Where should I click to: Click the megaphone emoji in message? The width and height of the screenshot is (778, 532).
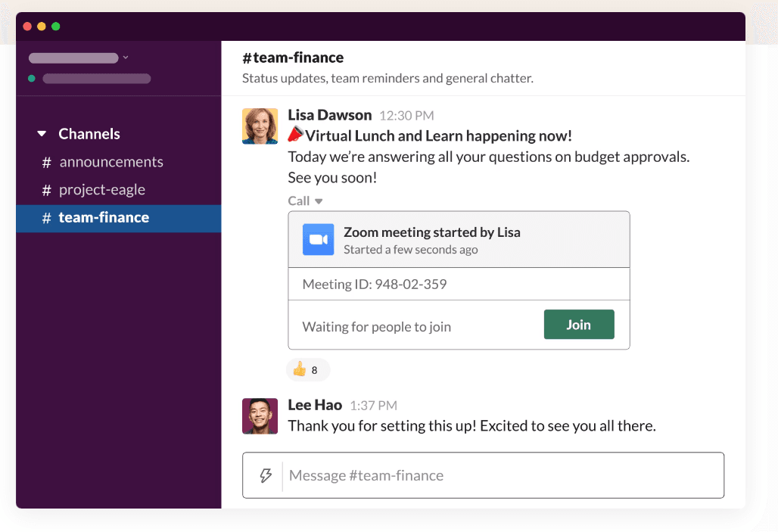click(x=295, y=135)
